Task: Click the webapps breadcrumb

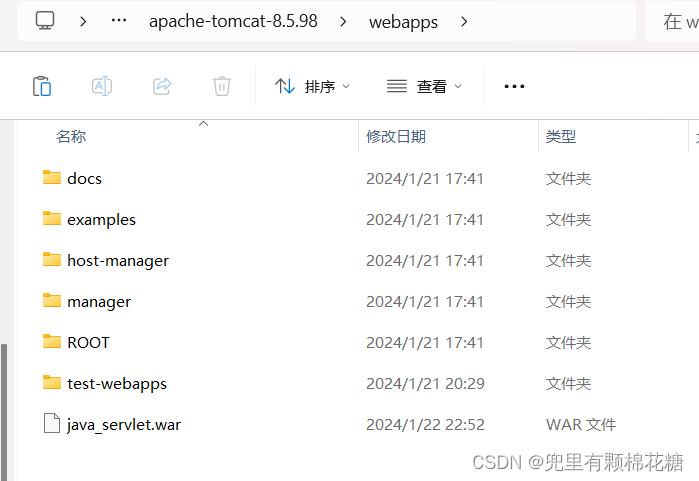Action: [x=403, y=22]
